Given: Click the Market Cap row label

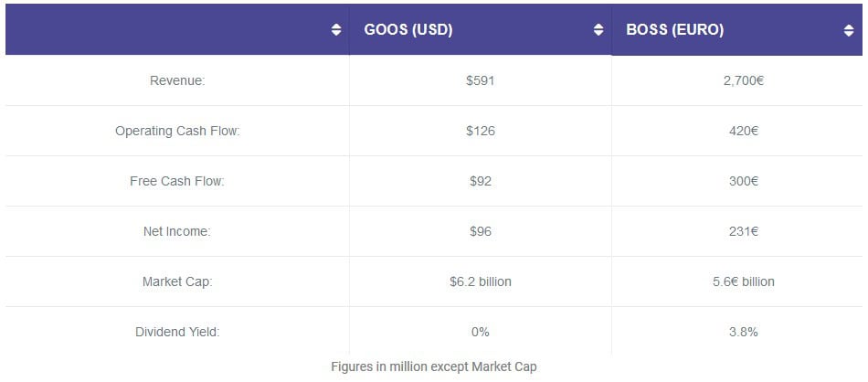Looking at the screenshot, I should [177, 281].
